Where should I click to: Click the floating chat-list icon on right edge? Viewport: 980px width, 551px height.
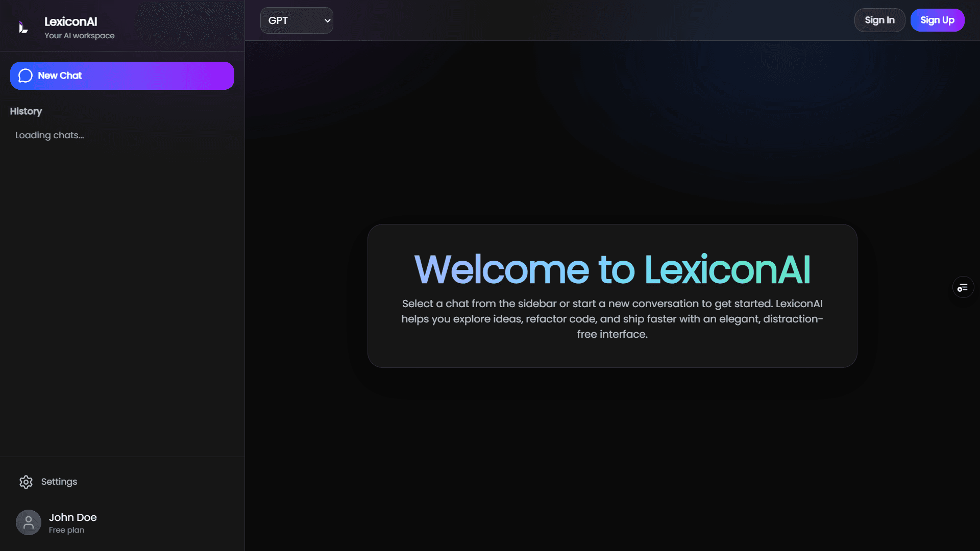coord(963,287)
